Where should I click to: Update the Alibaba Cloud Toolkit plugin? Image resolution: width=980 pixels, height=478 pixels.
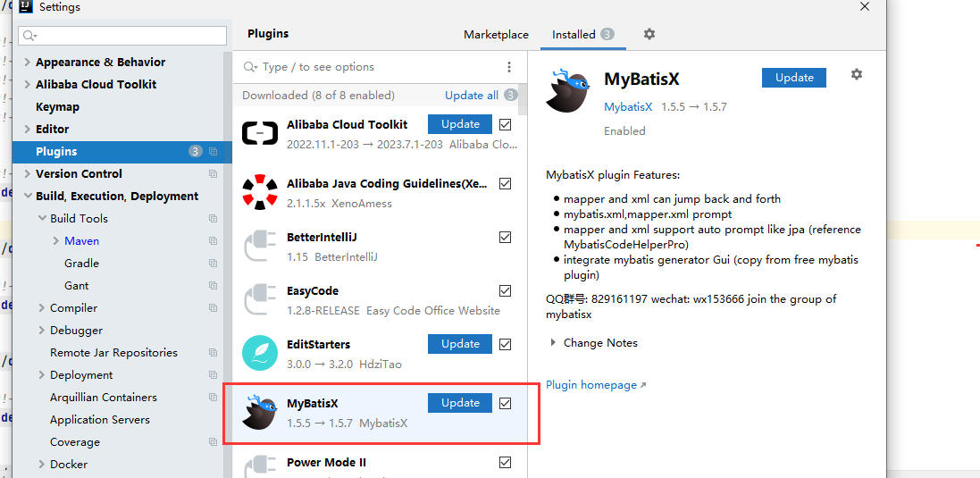(x=460, y=124)
